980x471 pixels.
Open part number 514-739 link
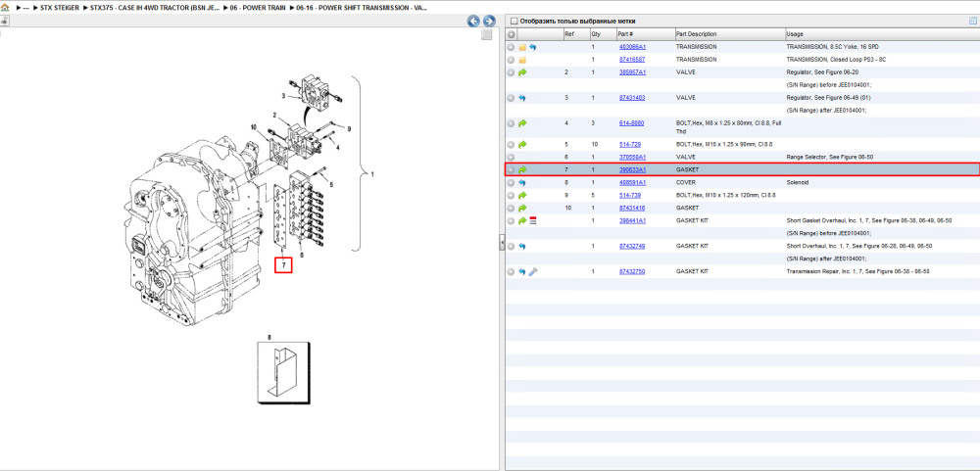click(629, 196)
